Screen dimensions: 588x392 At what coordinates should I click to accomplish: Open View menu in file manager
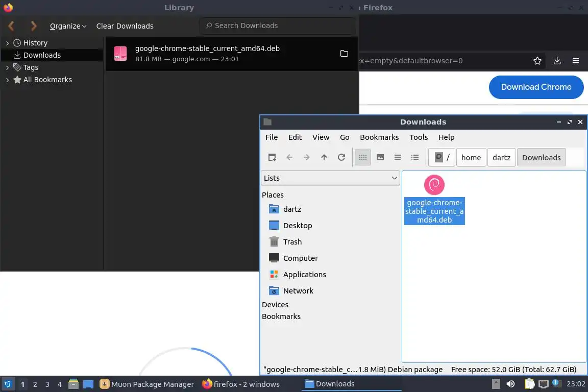coord(321,137)
